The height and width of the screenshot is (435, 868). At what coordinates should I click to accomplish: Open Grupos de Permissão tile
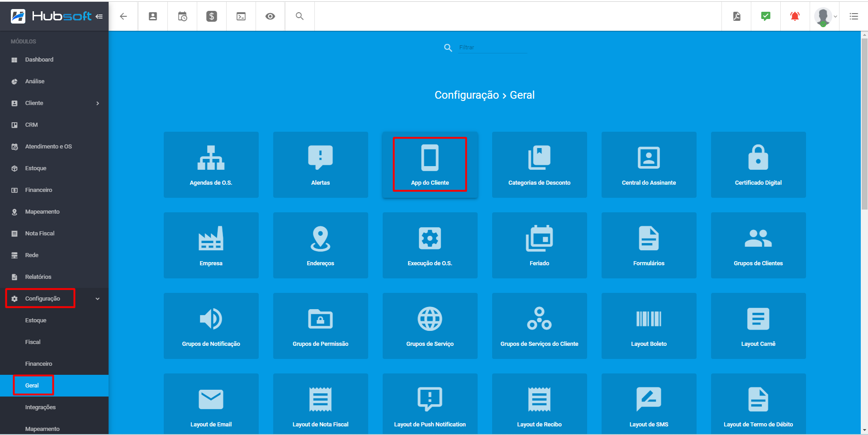tap(320, 326)
